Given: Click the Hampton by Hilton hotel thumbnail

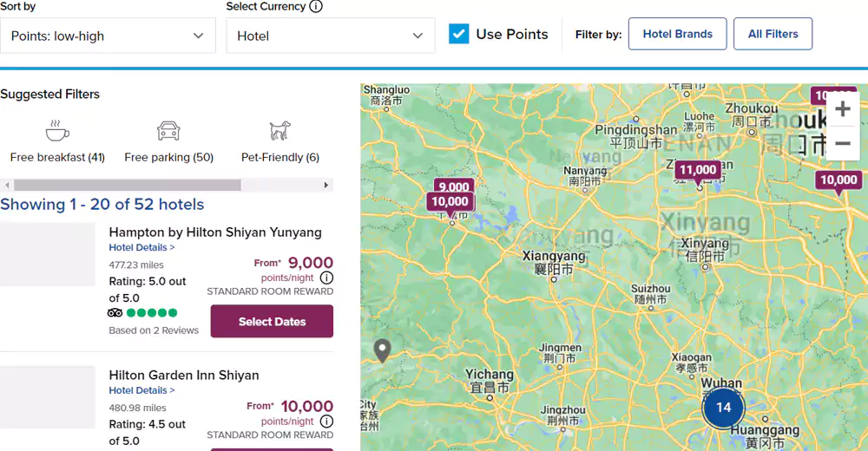Looking at the screenshot, I should pos(48,254).
